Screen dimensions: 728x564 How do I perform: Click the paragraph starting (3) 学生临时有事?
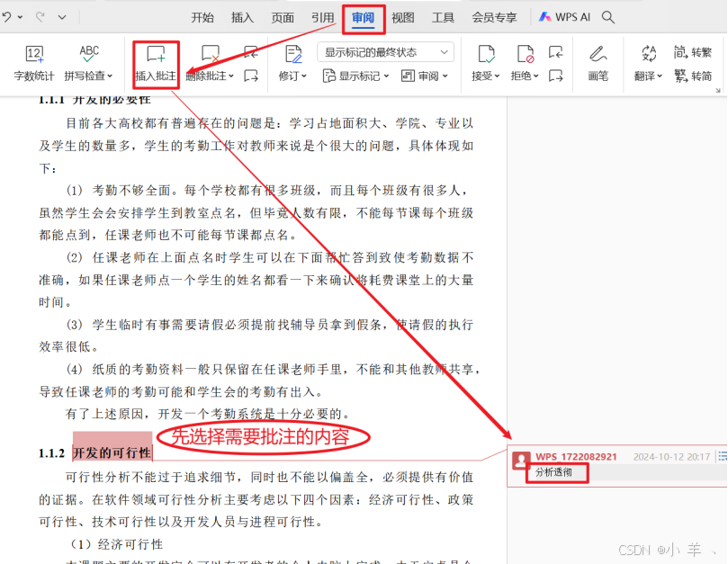pos(256,336)
